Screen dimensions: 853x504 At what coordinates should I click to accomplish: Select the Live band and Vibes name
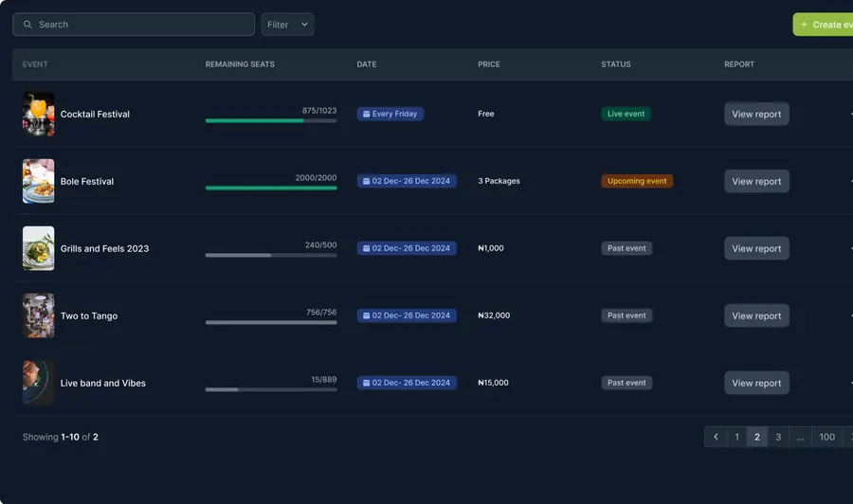click(x=102, y=383)
